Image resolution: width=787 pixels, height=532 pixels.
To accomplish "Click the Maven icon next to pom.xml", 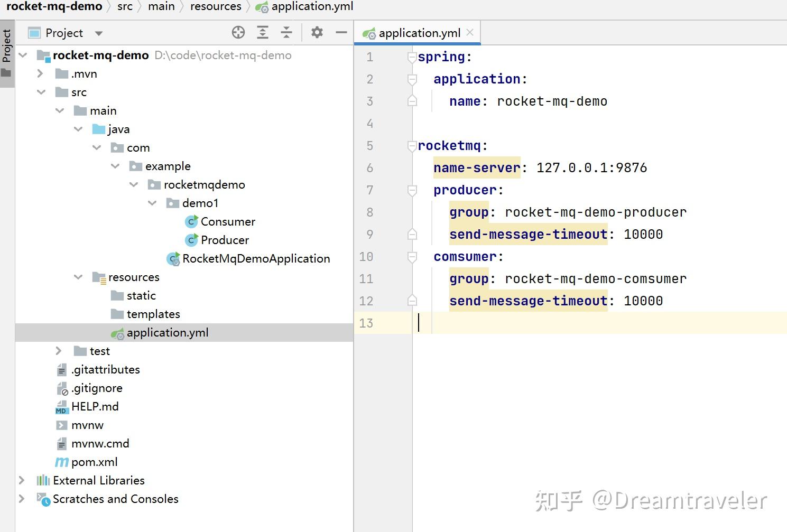I will (62, 462).
